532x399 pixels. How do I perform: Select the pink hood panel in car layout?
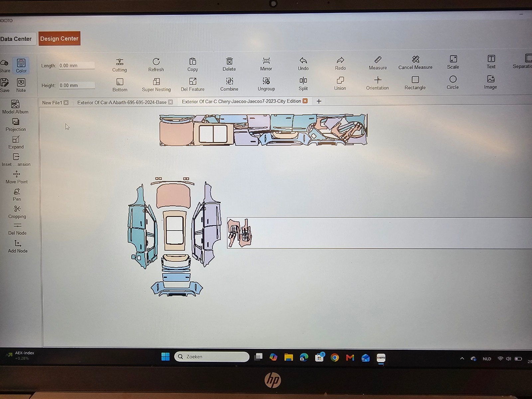click(x=173, y=196)
